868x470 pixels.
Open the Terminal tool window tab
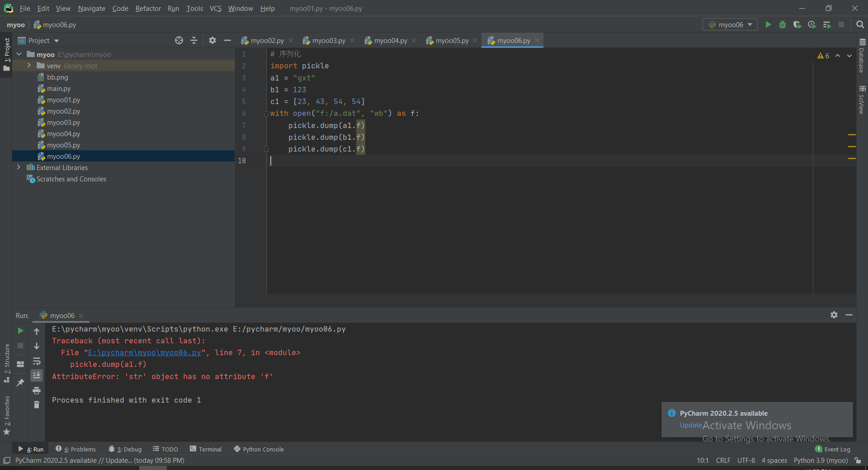point(206,449)
